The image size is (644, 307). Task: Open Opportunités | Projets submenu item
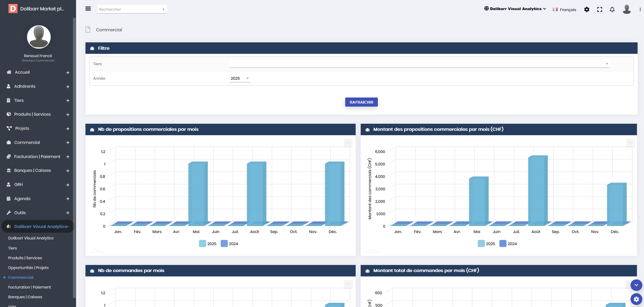coord(28,268)
